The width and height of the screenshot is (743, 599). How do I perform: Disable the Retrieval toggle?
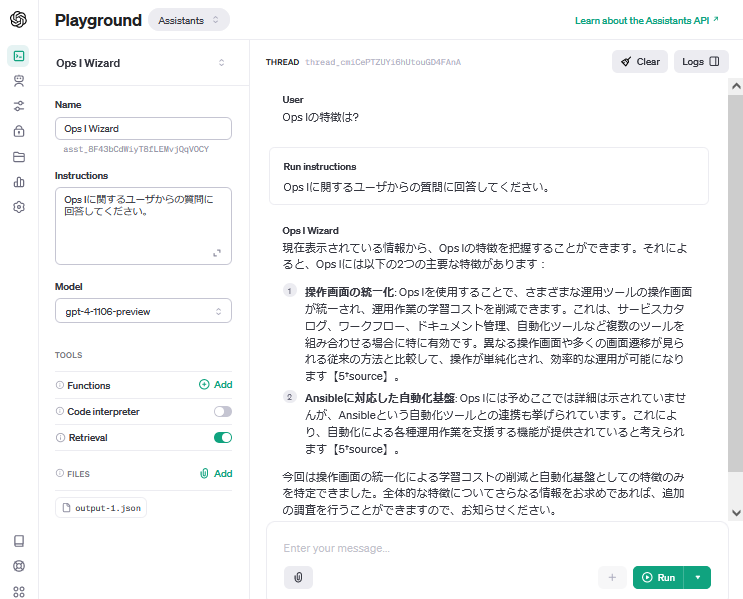[x=223, y=437]
